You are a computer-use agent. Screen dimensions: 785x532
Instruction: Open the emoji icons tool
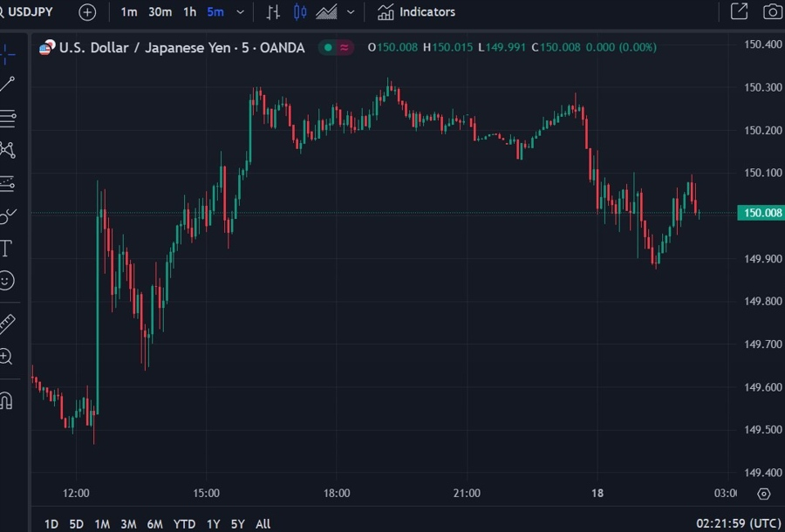pos(6,280)
